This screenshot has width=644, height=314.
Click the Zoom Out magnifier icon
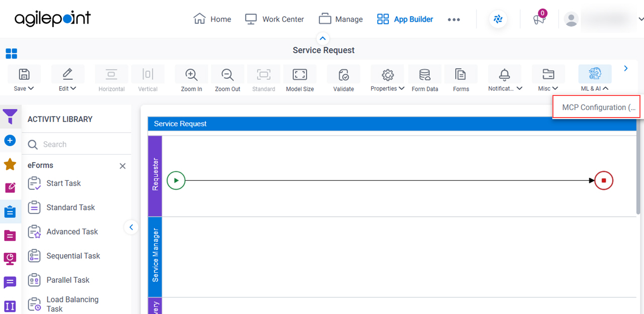(x=227, y=74)
